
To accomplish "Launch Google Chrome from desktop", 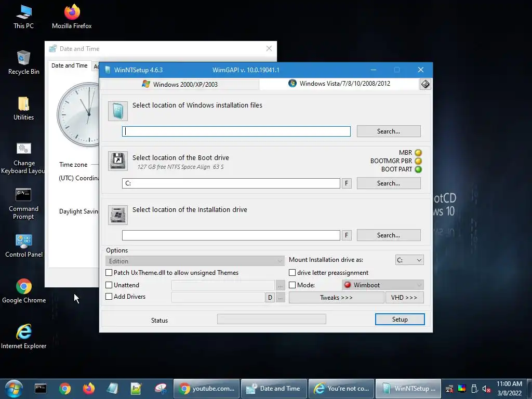I will [x=24, y=291].
